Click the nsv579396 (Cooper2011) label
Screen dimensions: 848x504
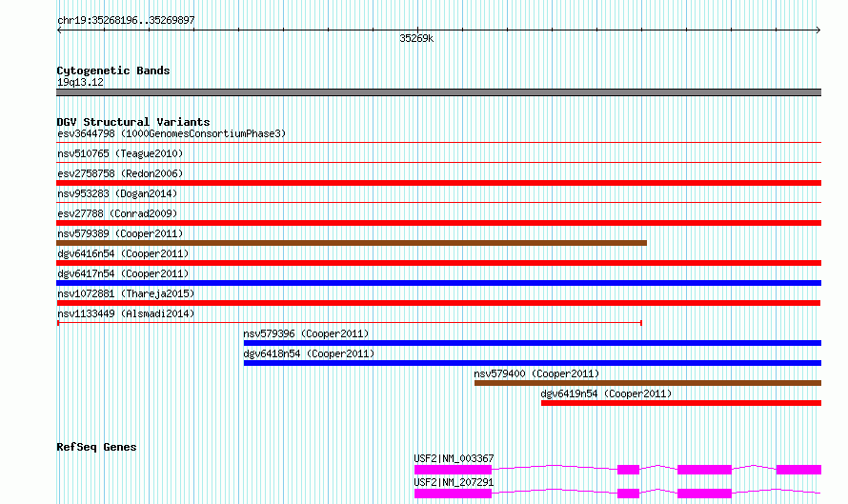click(x=306, y=333)
